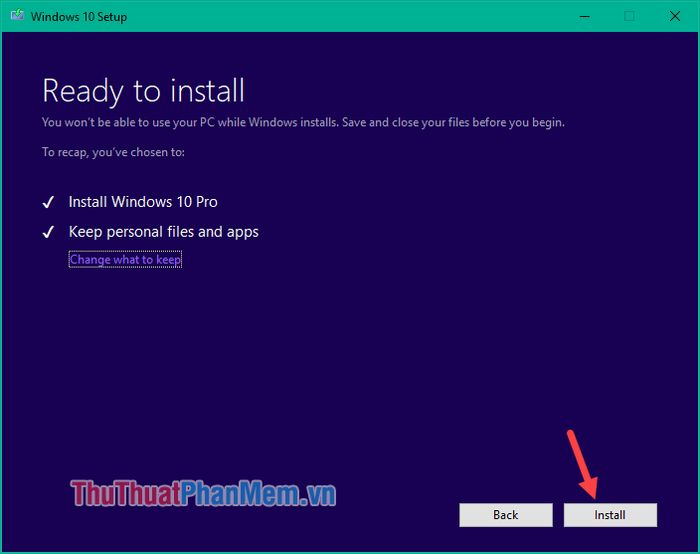
Task: Click the You won't be able to use your PC sentence
Action: (303, 122)
